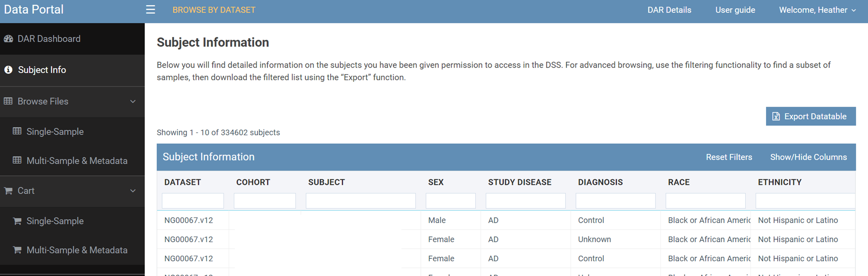Click the Browse Files table icon

tap(8, 101)
